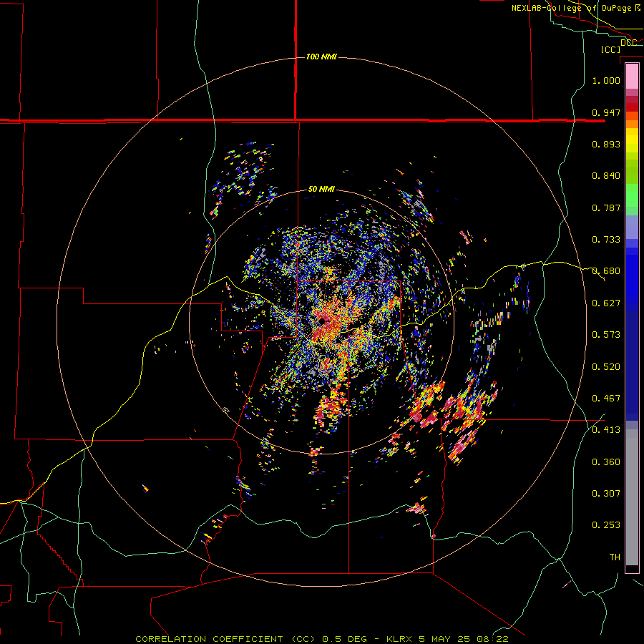Select the 0.627 color scale label
This screenshot has width=644, height=644.
click(x=606, y=303)
